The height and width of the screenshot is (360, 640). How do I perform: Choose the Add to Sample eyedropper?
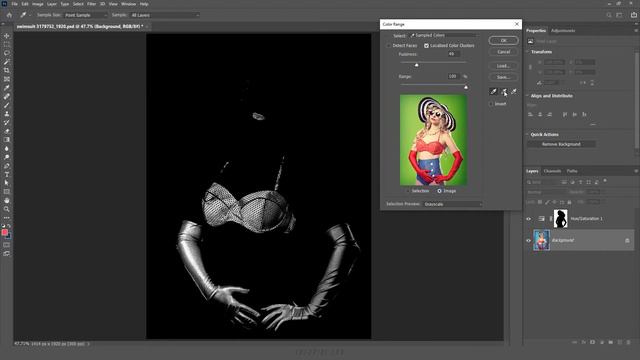coord(504,91)
